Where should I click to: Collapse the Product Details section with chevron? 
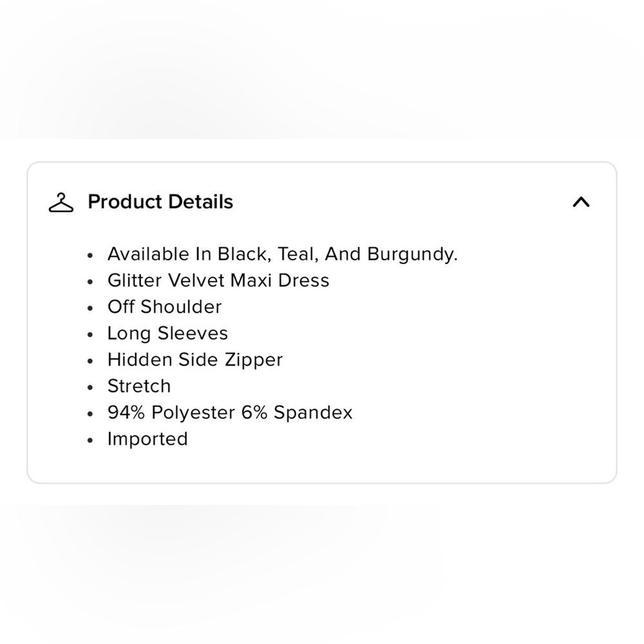[x=581, y=202]
